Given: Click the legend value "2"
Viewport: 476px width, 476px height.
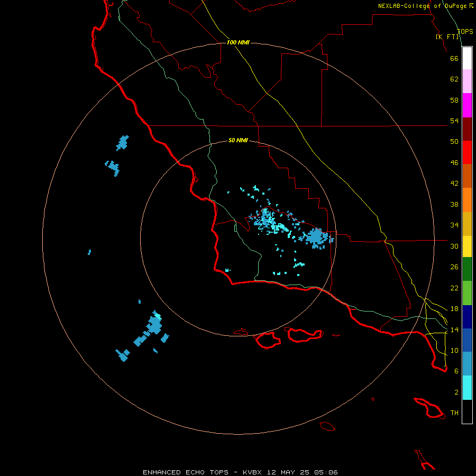Looking at the screenshot, I should tap(456, 392).
